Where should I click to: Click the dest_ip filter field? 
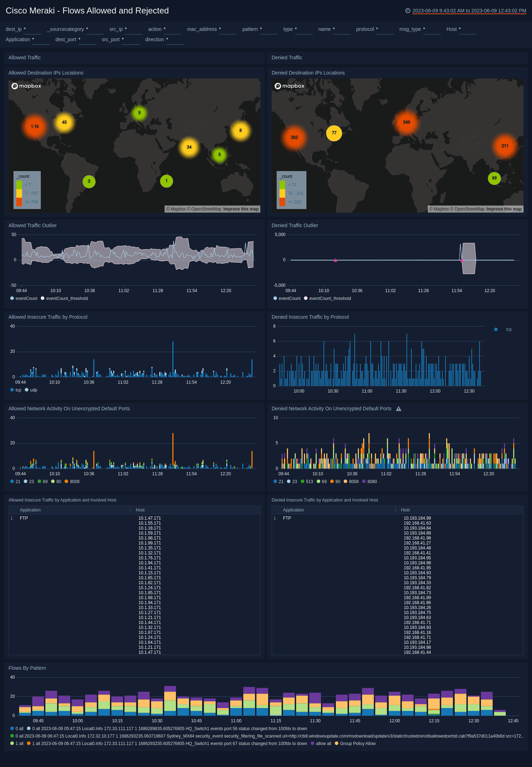[33, 29]
